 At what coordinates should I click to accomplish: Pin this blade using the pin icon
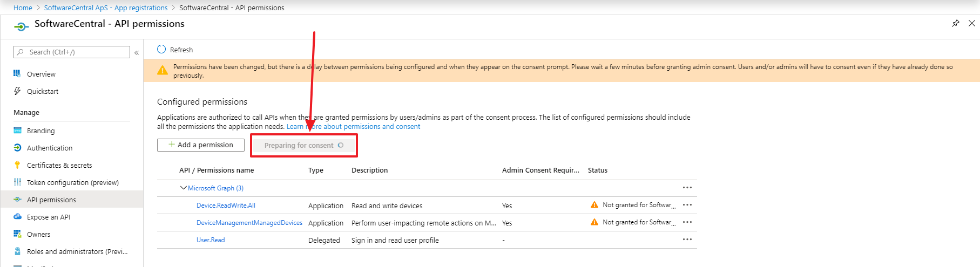(955, 23)
